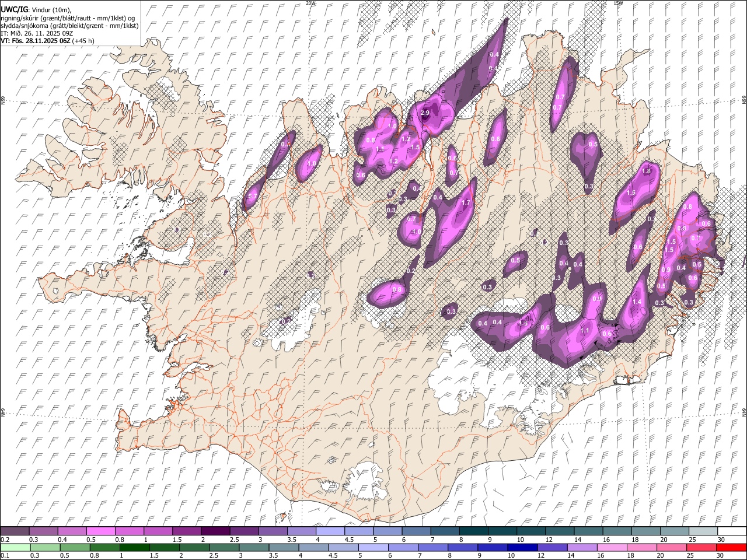The height and width of the screenshot is (560, 747).
Task: Click the snow legend swatch between 0.3 and 0.4
Action: 44,531
